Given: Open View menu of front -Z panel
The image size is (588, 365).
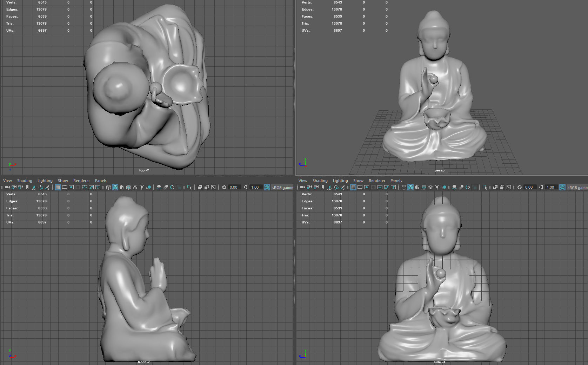Looking at the screenshot, I should (7, 181).
